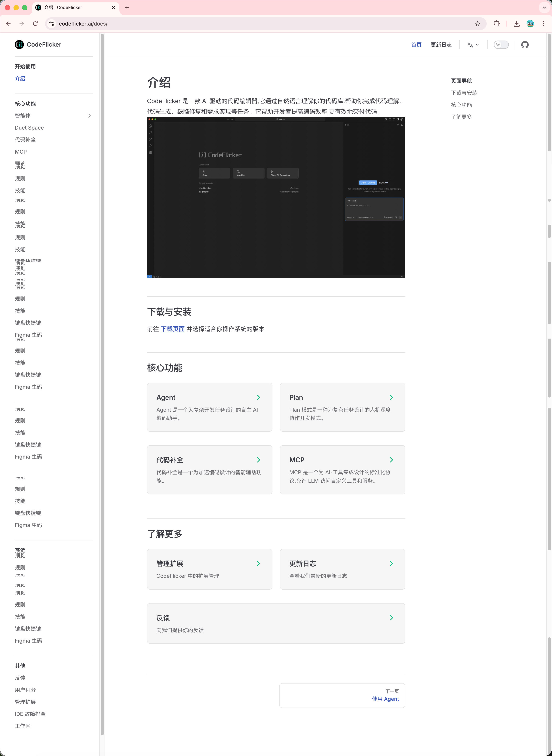Viewport: 552px width, 756px height.
Task: Select 首页 in the top navigation
Action: point(416,45)
